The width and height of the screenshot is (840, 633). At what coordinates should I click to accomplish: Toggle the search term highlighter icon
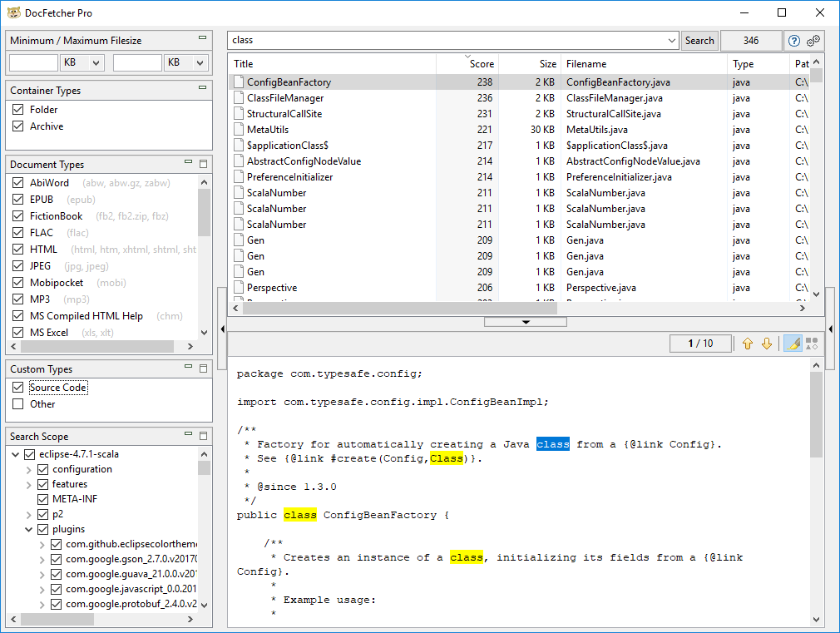click(x=793, y=344)
